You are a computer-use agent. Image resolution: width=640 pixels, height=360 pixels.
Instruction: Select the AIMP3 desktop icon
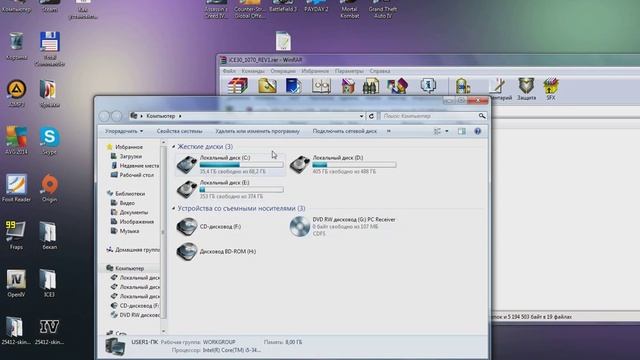point(16,93)
